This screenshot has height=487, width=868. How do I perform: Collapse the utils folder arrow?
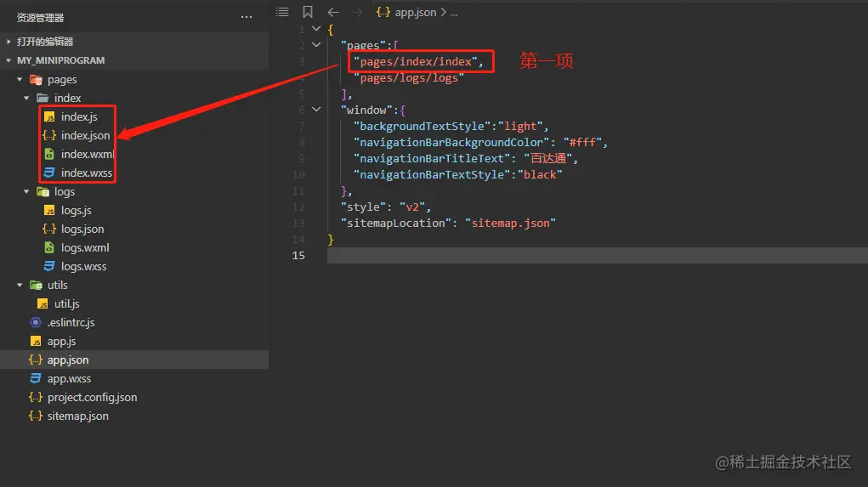click(20, 285)
